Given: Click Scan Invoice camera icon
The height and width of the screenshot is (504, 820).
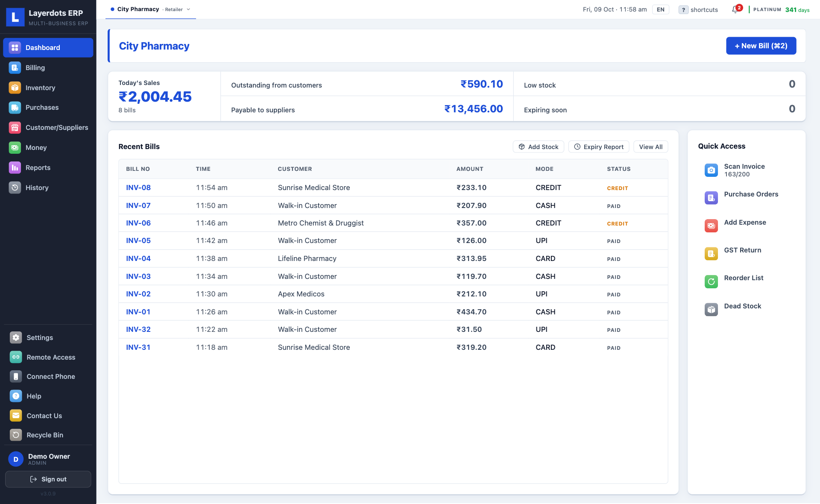Looking at the screenshot, I should [x=711, y=170].
